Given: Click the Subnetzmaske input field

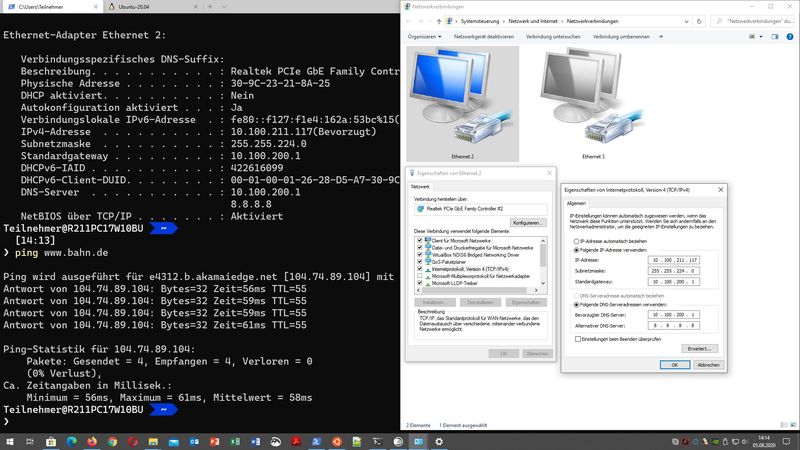Looking at the screenshot, I should (673, 271).
